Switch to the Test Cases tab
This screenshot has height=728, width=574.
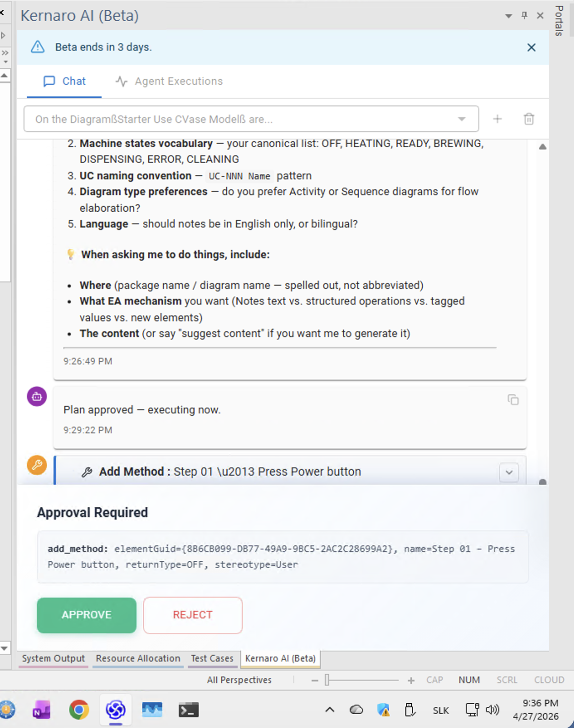tap(212, 658)
